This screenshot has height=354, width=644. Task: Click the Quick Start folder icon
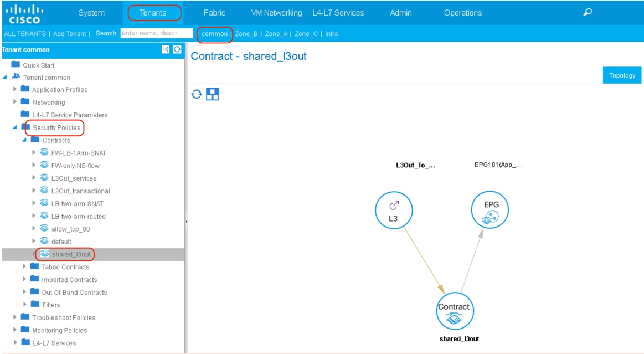pyautogui.click(x=16, y=64)
